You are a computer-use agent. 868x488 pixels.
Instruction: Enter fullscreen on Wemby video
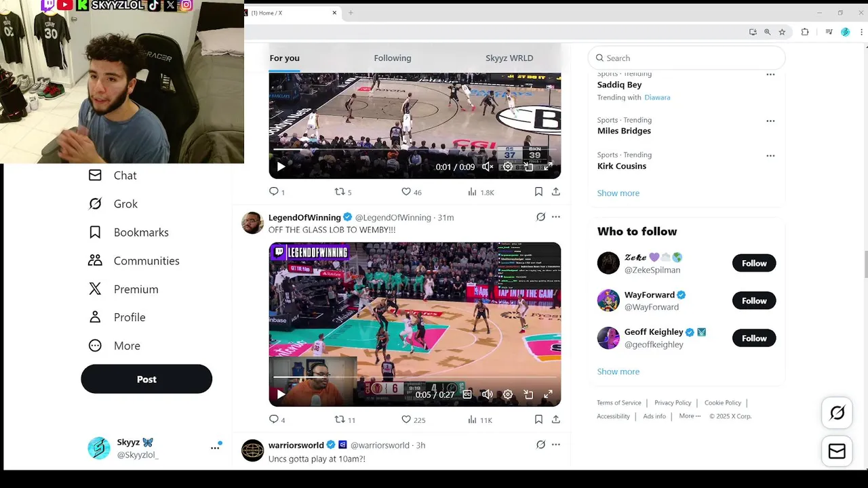pos(548,394)
